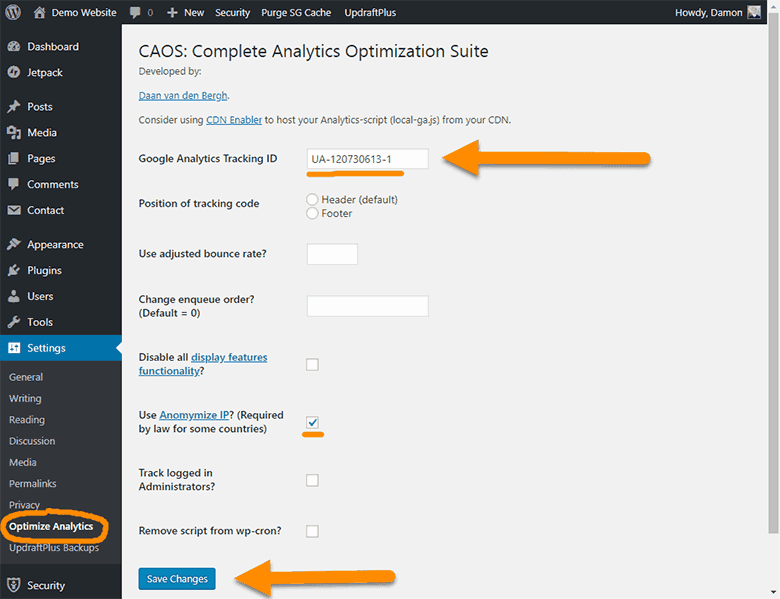Image resolution: width=780 pixels, height=599 pixels.
Task: Uncheck the Anonymize IP checkbox
Action: tap(312, 422)
